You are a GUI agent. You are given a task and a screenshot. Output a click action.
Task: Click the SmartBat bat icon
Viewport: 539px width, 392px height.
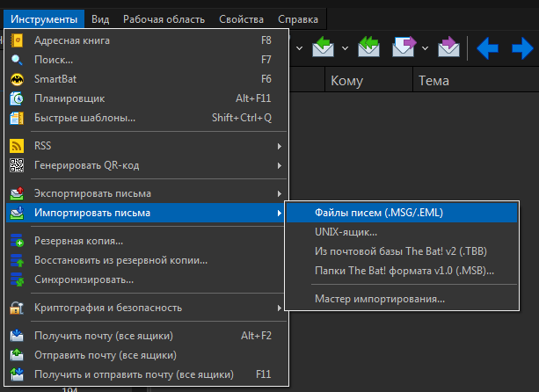(17, 79)
